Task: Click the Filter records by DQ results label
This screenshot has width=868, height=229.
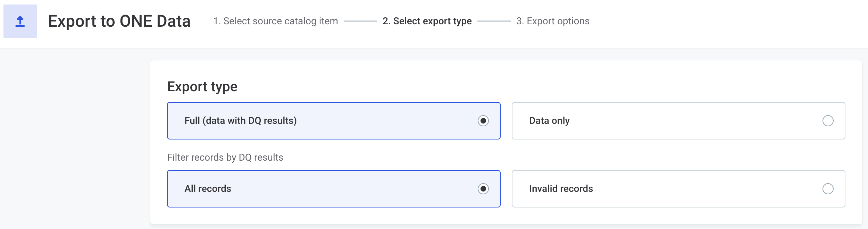Action: tap(225, 158)
